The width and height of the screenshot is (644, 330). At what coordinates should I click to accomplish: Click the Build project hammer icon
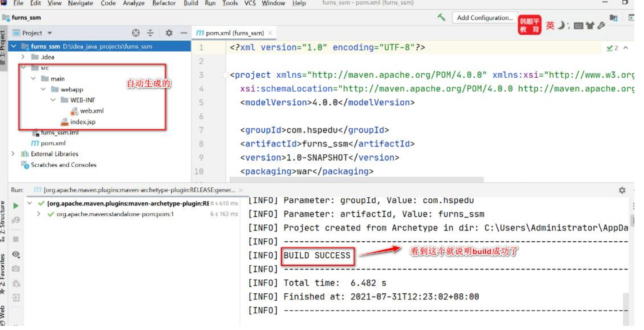[441, 17]
